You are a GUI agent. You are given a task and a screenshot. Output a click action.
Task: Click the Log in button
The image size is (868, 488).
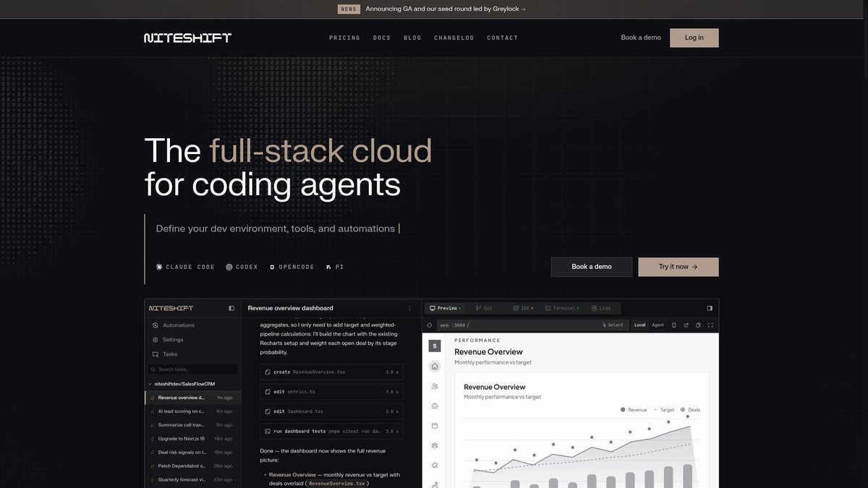694,38
